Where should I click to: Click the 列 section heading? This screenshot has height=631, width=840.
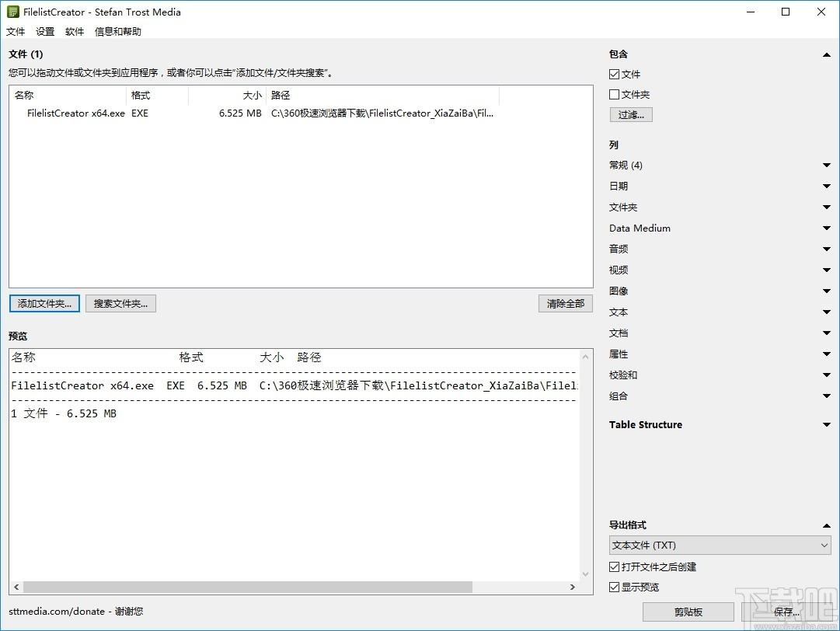pos(614,145)
